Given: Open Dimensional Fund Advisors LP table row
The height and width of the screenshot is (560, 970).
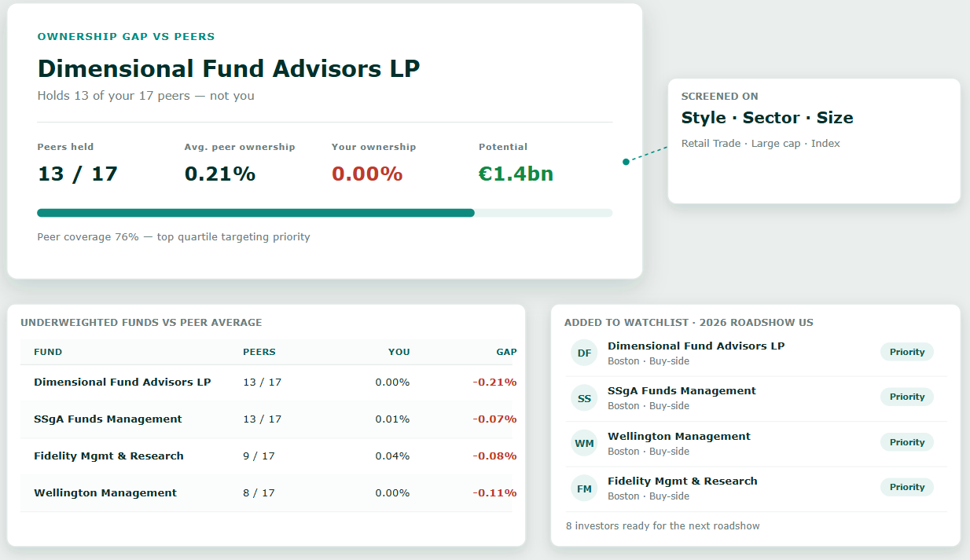Looking at the screenshot, I should pyautogui.click(x=266, y=382).
